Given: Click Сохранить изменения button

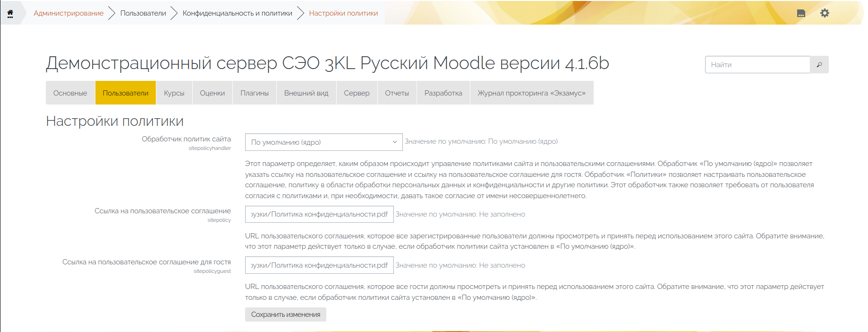Looking at the screenshot, I should click(x=286, y=315).
